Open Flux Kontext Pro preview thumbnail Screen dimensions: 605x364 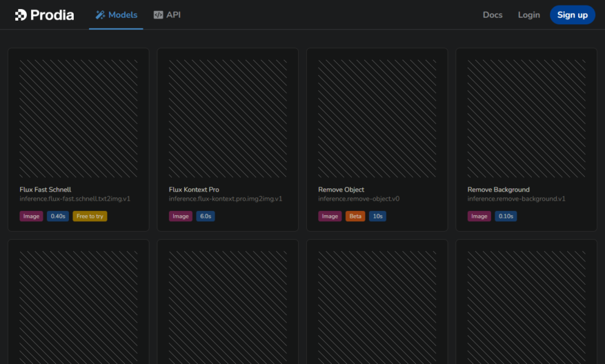pos(228,119)
